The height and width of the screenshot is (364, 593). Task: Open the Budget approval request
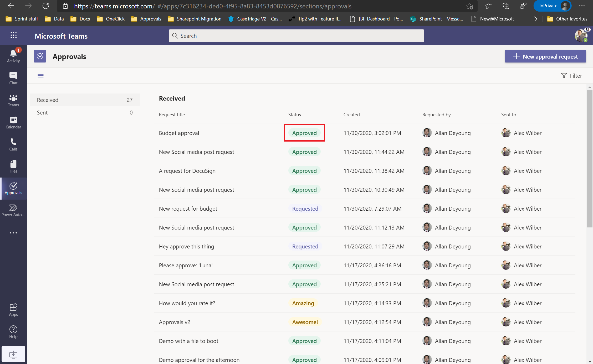pyautogui.click(x=179, y=133)
